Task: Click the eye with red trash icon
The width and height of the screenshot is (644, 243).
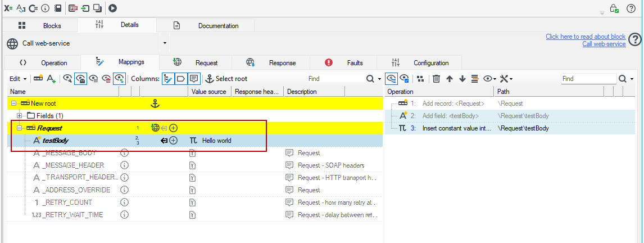Action: pyautogui.click(x=107, y=79)
